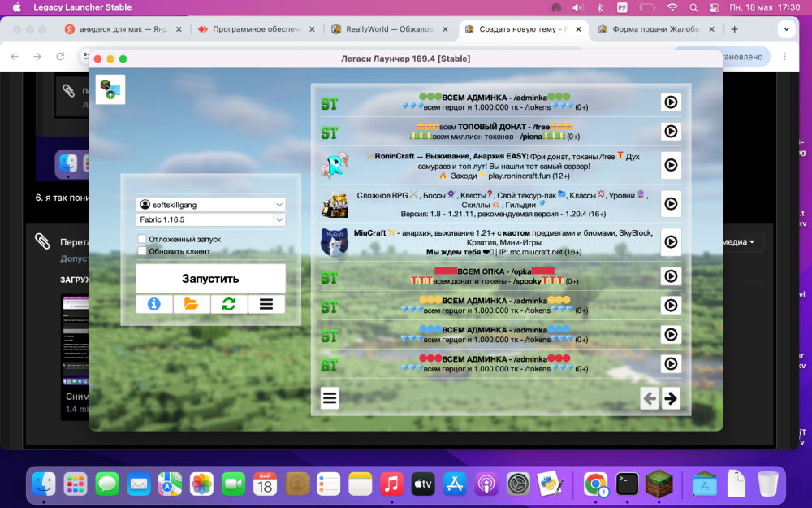Play blue-dots ВСЕМ АДМИНКА server
The height and width of the screenshot is (508, 812).
coord(671,334)
